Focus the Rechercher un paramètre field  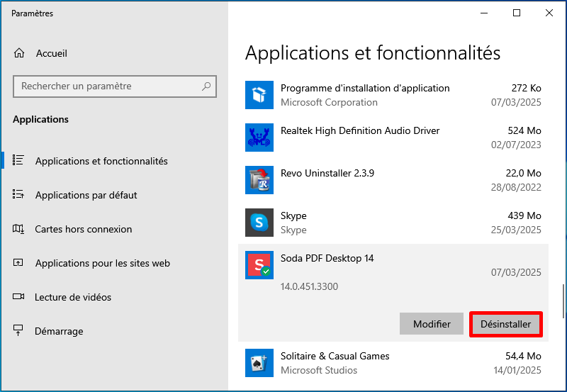click(x=106, y=86)
